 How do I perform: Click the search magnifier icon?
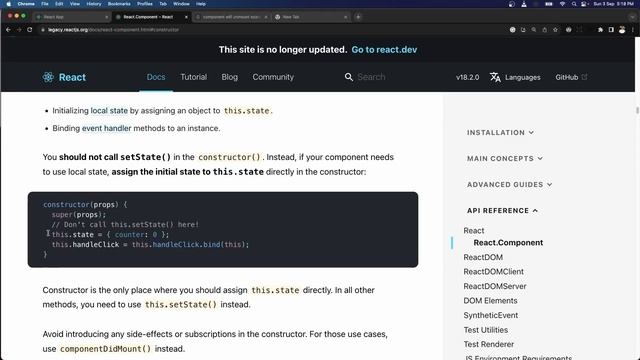coord(349,77)
